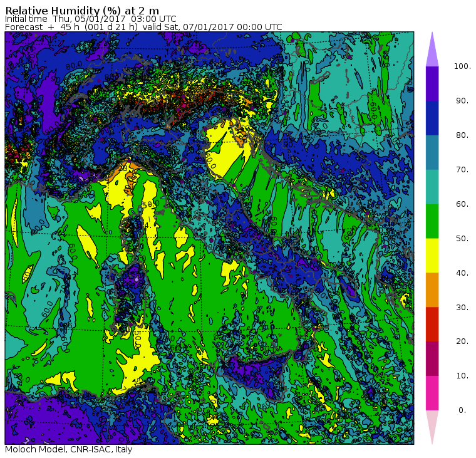Click the yellow 40–50 colorbar segment
Viewport: 476px width, 458px height.
coord(432,256)
